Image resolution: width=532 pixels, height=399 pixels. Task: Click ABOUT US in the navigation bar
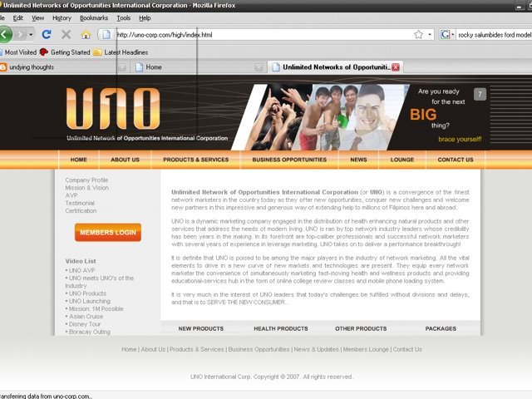tap(125, 160)
